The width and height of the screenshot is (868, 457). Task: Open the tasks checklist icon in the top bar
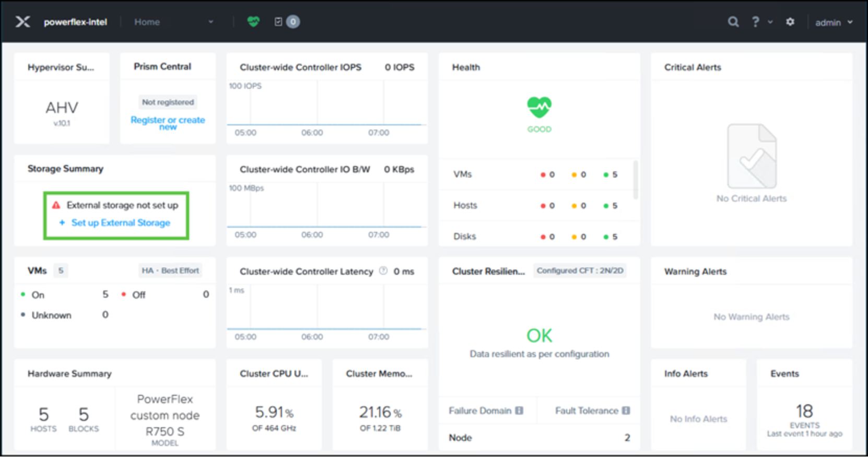click(278, 22)
